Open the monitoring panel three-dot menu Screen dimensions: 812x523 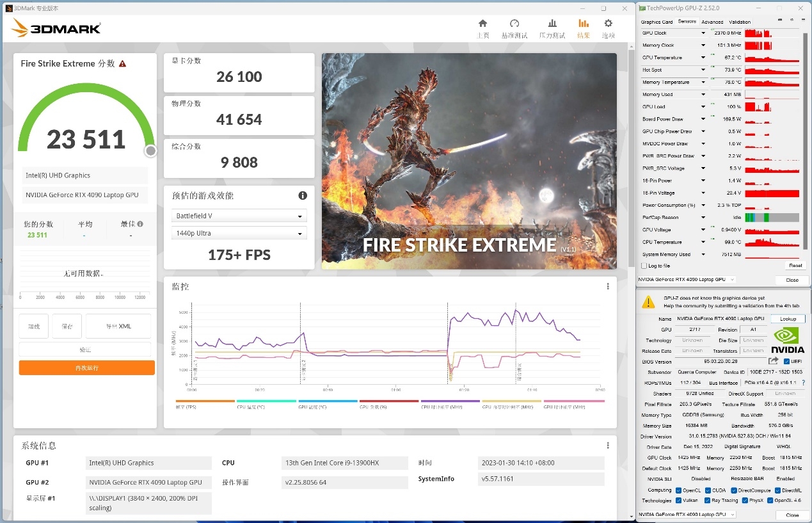click(x=608, y=287)
